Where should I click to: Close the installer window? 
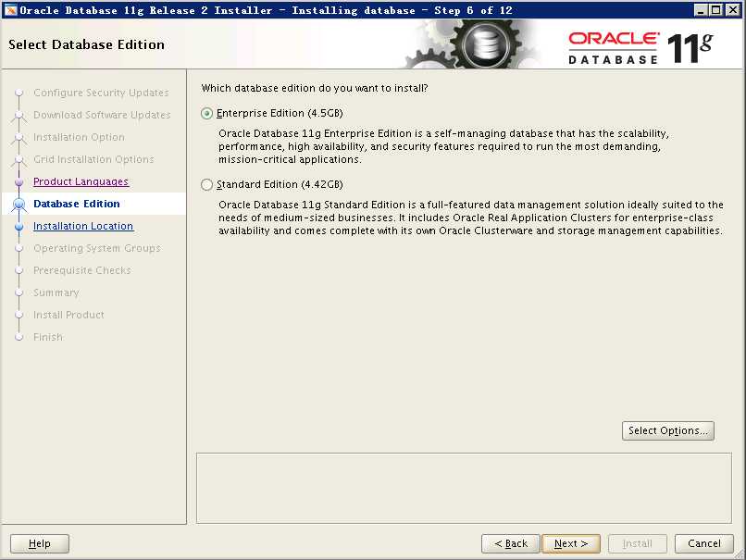(733, 10)
